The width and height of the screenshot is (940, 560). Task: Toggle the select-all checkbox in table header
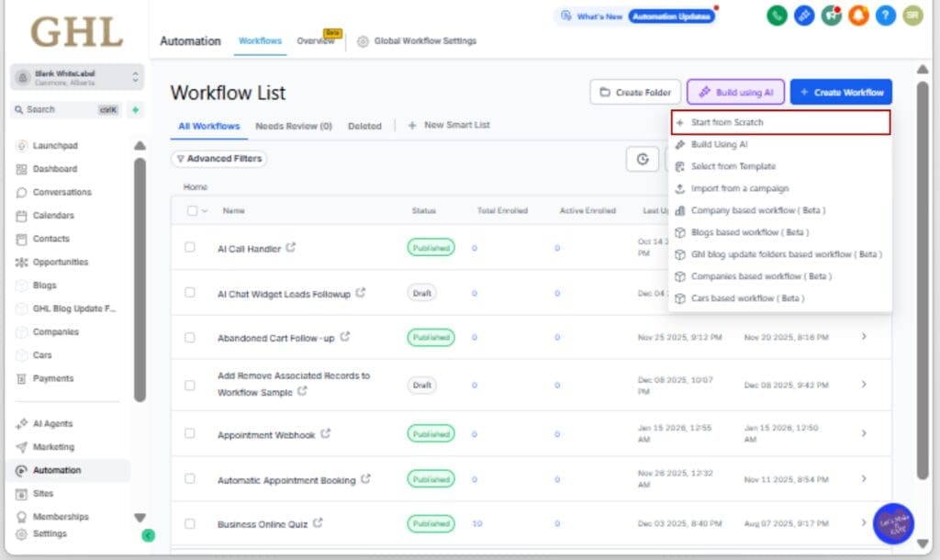(192, 210)
